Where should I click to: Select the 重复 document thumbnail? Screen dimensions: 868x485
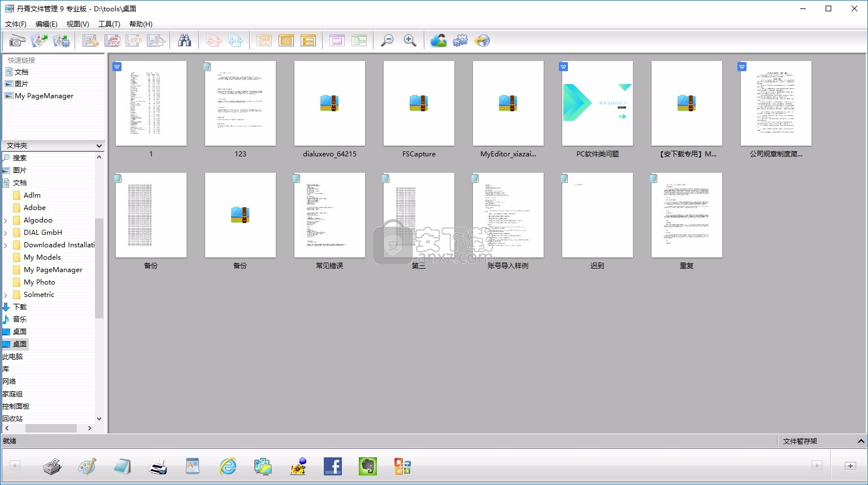[687, 215]
